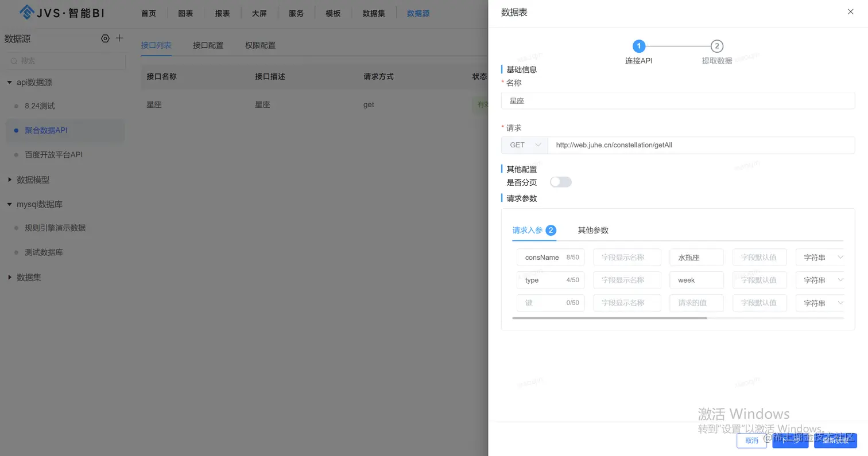
Task: Open 数据集 in top navigation
Action: click(374, 13)
